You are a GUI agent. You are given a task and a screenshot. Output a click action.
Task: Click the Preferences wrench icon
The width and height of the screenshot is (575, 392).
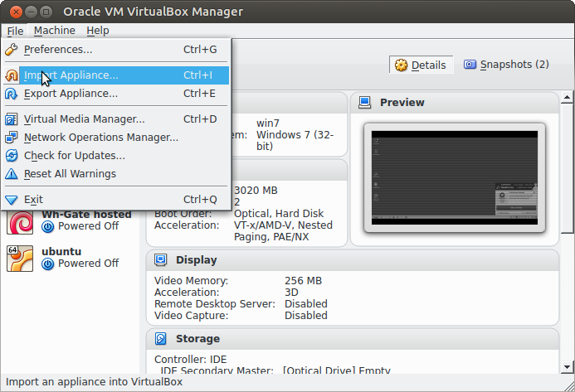click(12, 50)
